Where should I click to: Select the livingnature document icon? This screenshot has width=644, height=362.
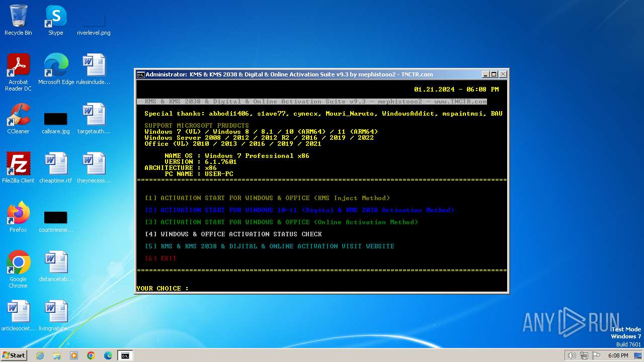pos(56,315)
